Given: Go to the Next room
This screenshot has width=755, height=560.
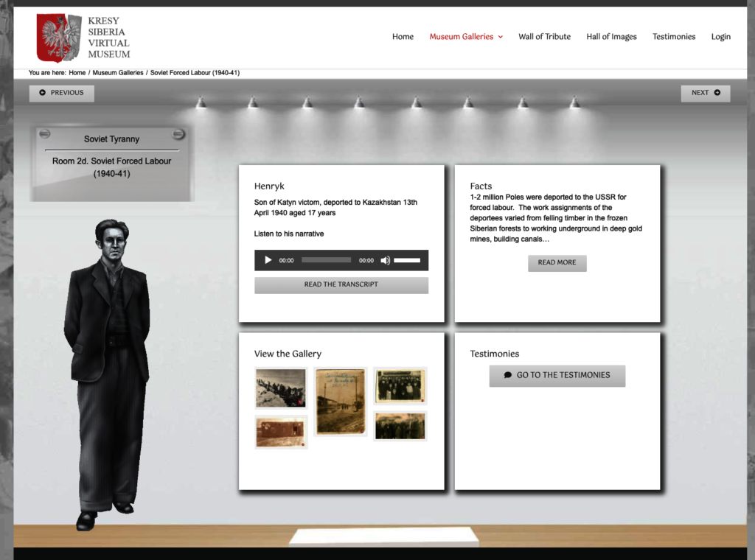Looking at the screenshot, I should [705, 93].
